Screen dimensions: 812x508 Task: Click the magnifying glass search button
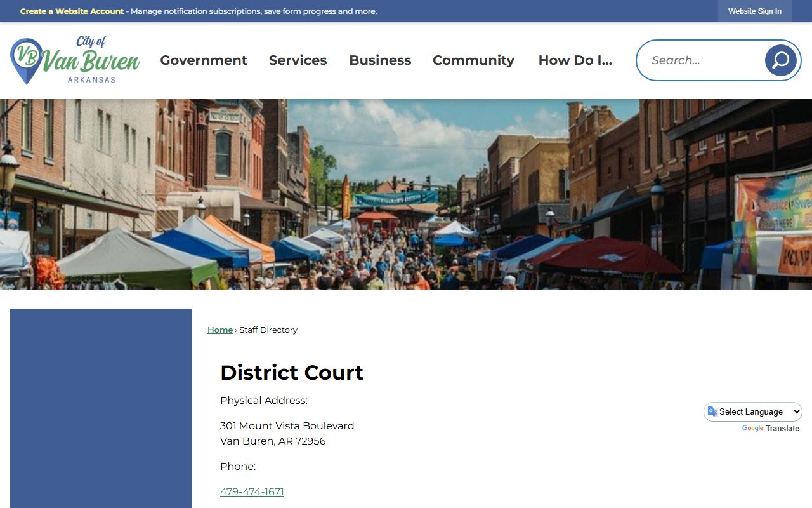pyautogui.click(x=781, y=60)
